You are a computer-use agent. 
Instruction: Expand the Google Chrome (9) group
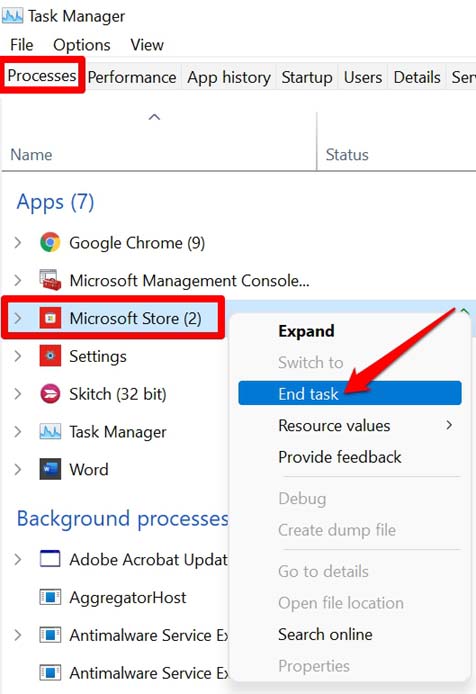tap(18, 243)
